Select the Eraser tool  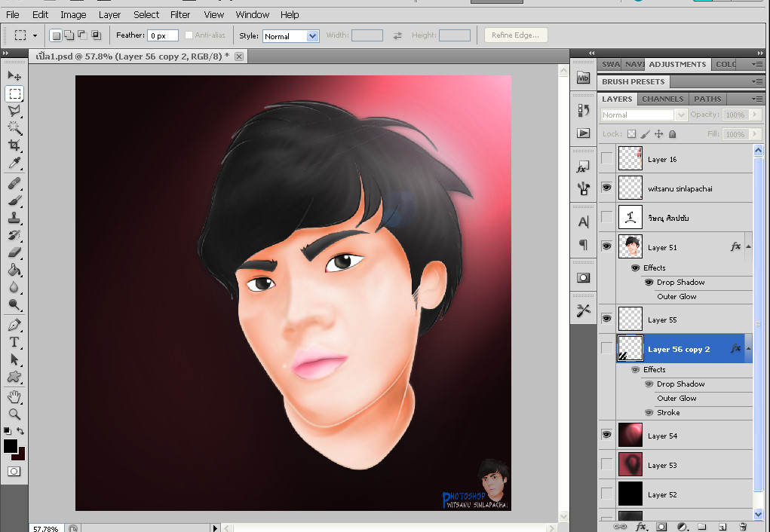tap(14, 253)
